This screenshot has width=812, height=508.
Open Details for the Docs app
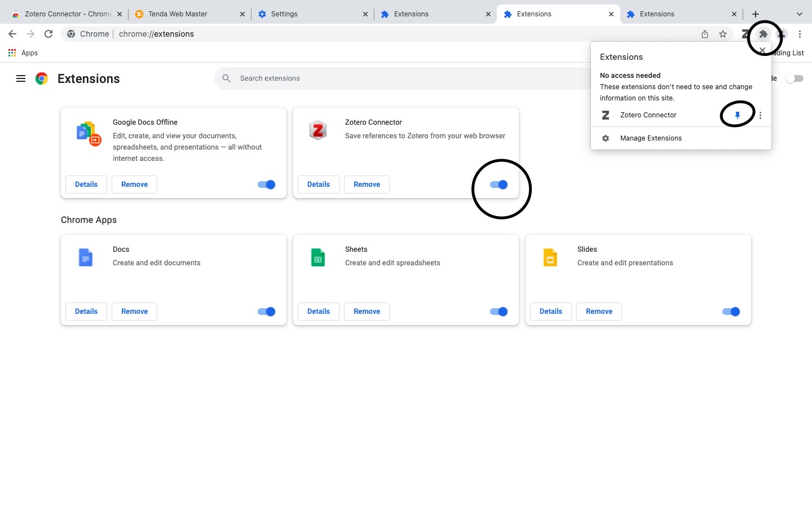(x=86, y=312)
